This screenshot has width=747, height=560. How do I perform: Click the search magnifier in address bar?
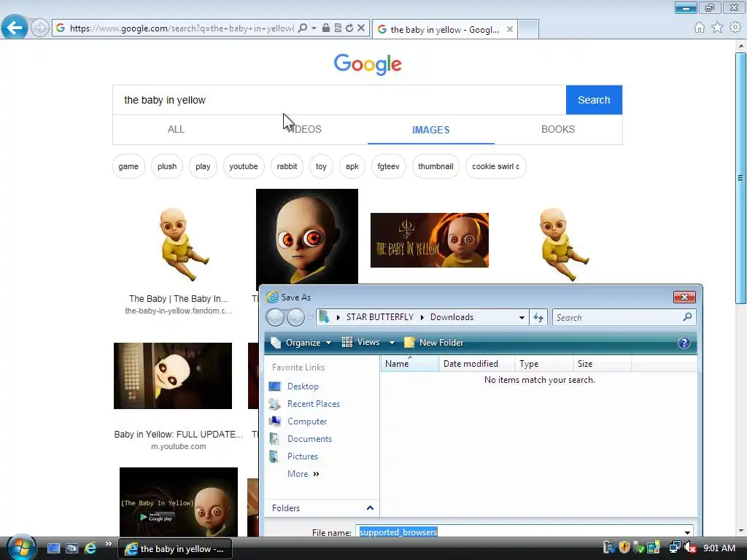303,28
